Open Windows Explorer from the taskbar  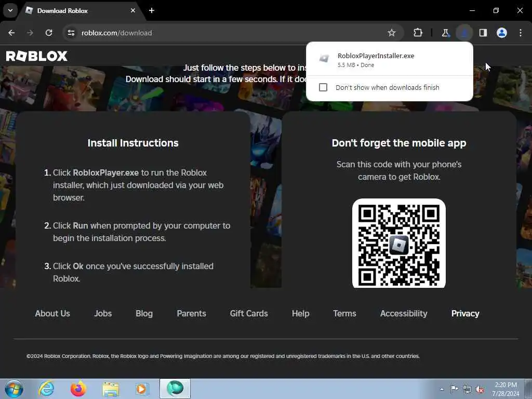pyautogui.click(x=111, y=389)
